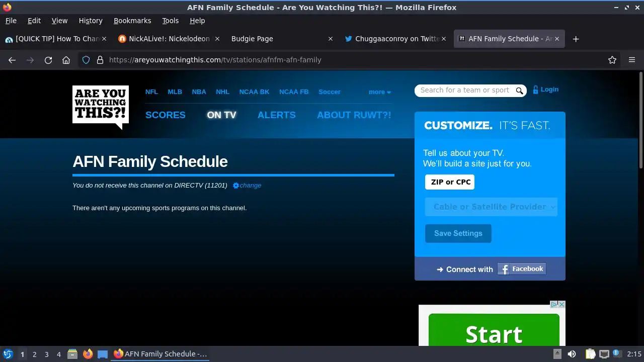644x362 pixels.
Task: Click the Are You Watching This logo
Action: [101, 107]
